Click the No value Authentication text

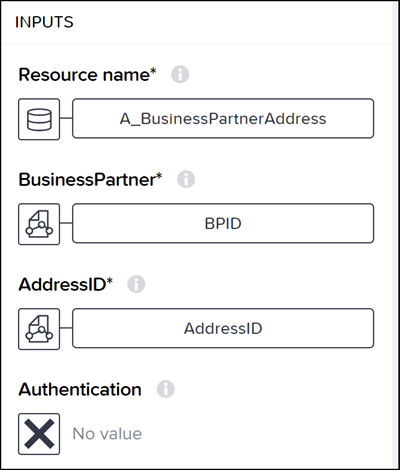tap(107, 434)
